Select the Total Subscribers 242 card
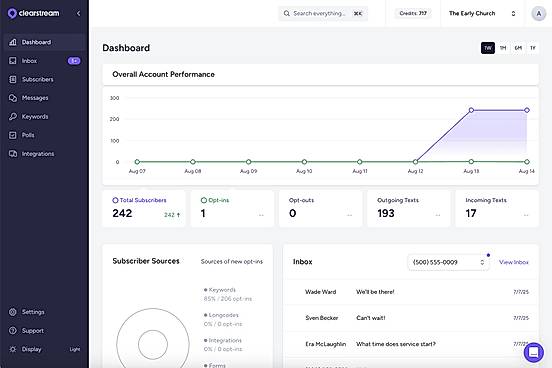The height and width of the screenshot is (368, 552). pos(144,208)
